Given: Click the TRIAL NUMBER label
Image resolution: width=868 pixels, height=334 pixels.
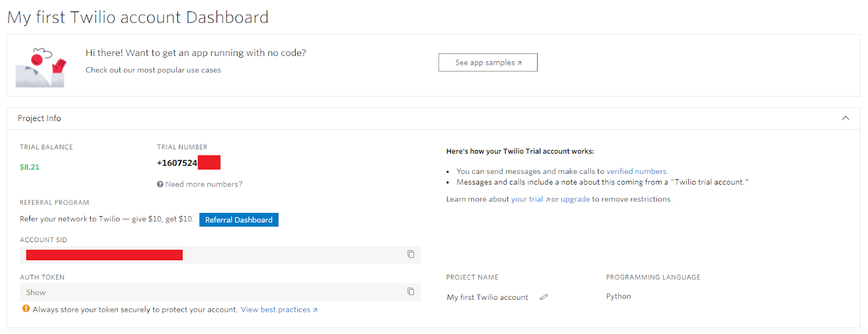Looking at the screenshot, I should tap(182, 147).
